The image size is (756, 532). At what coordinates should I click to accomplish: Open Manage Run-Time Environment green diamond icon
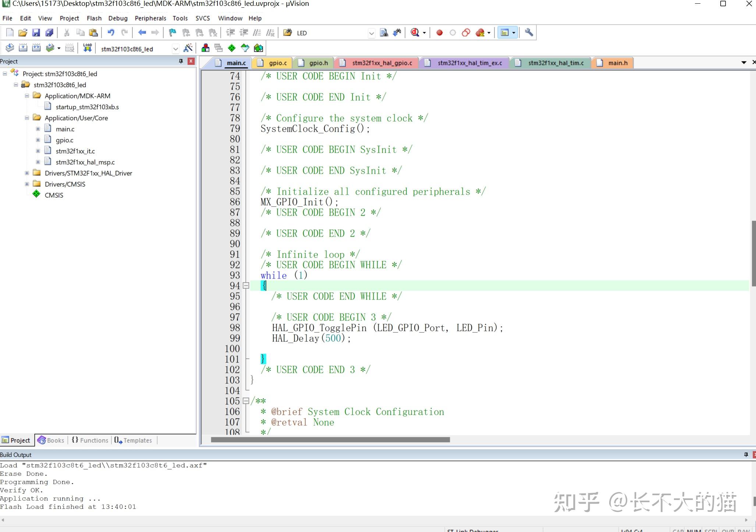coord(232,48)
